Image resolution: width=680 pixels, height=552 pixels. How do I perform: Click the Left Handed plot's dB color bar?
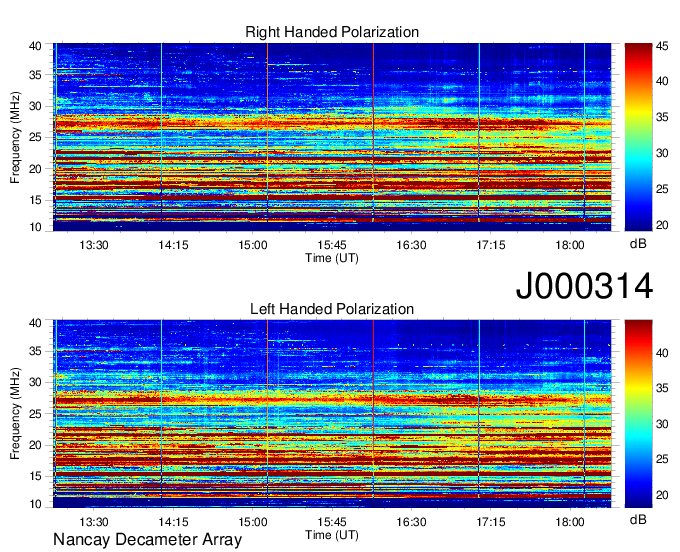(x=638, y=414)
